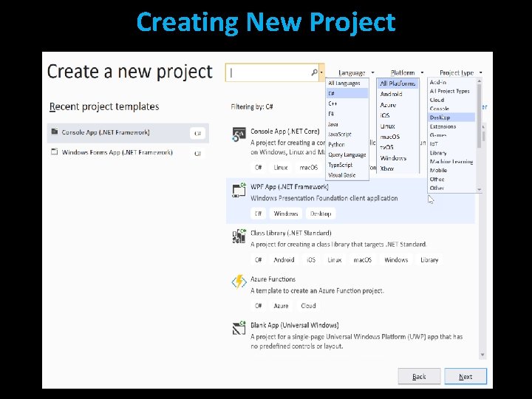Select the Console App (.NET Core) title

point(284,132)
